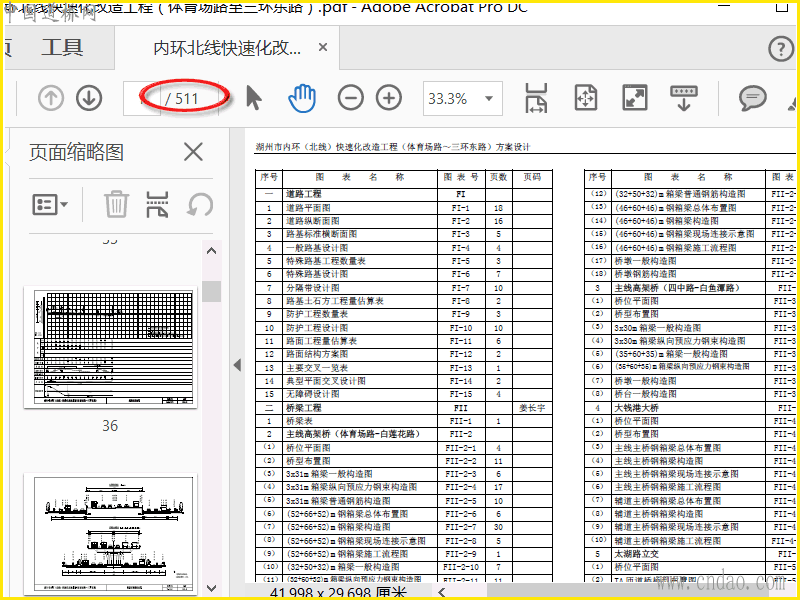
Task: Go to next page with down arrow
Action: (89, 98)
